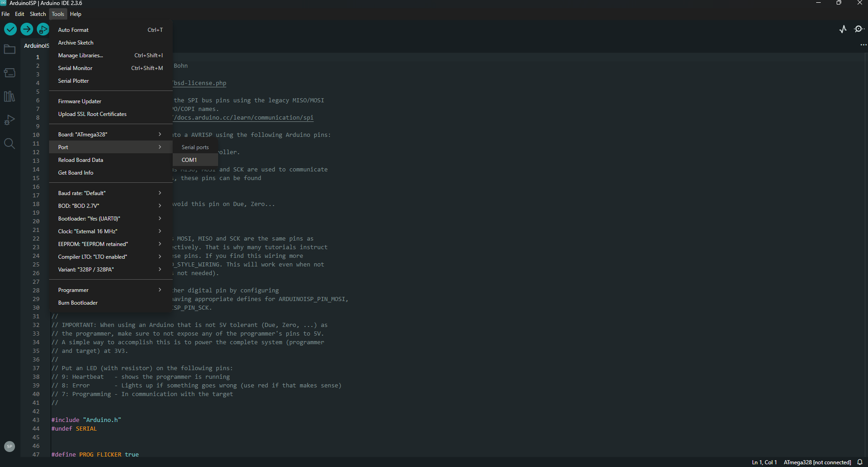The width and height of the screenshot is (868, 467).
Task: Click the Arduino app icon in title bar
Action: [x=4, y=3]
